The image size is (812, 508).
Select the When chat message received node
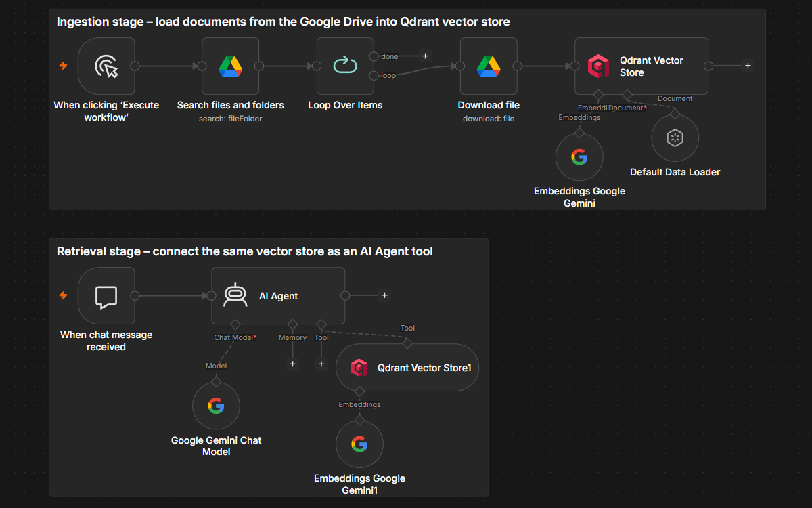(106, 295)
